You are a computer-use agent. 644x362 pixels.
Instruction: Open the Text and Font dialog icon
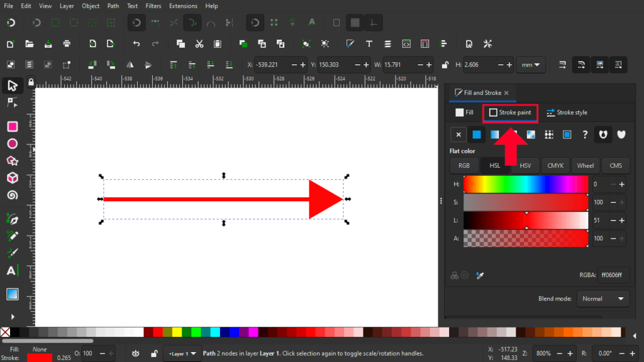point(369,44)
